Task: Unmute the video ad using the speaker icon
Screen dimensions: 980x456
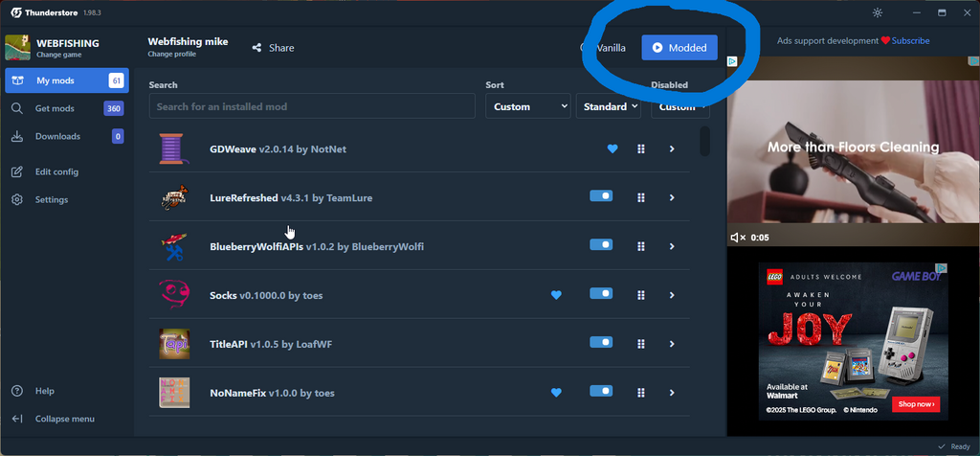Action: [x=738, y=237]
